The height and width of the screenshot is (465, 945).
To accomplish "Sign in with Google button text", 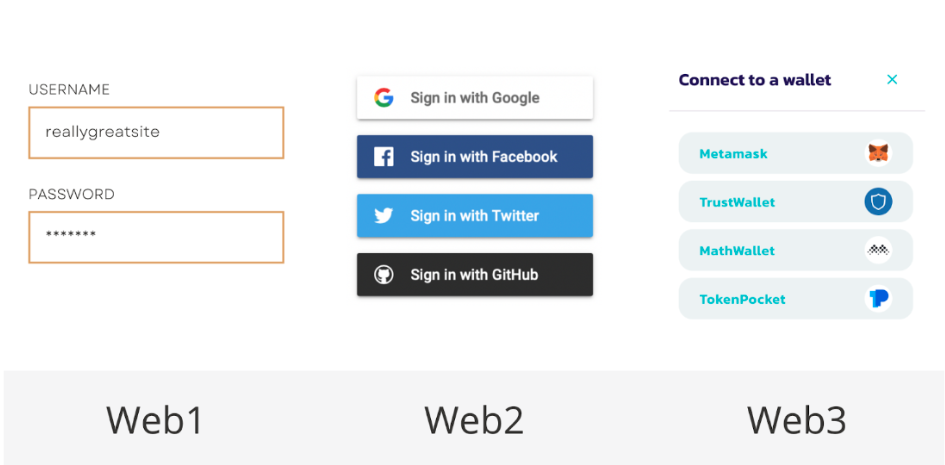I will pos(475,98).
